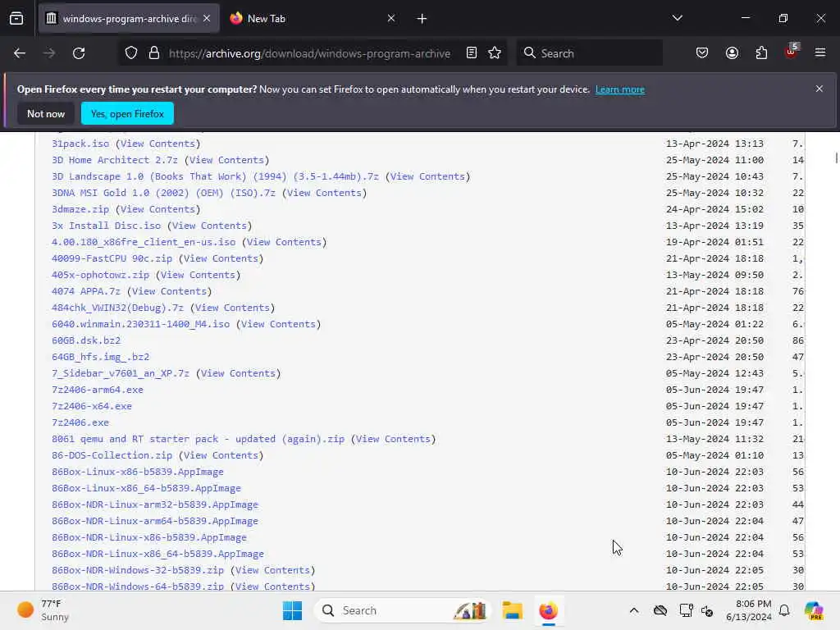Click the page vertical scrollbar thumb
Image resolution: width=840 pixels, height=630 pixels.
coord(836,158)
